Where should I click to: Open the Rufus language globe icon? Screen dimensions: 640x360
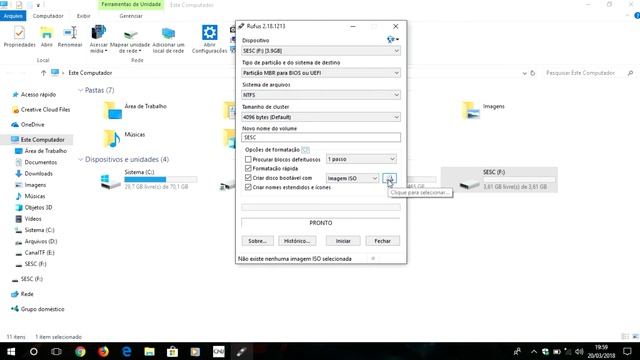pyautogui.click(x=392, y=39)
